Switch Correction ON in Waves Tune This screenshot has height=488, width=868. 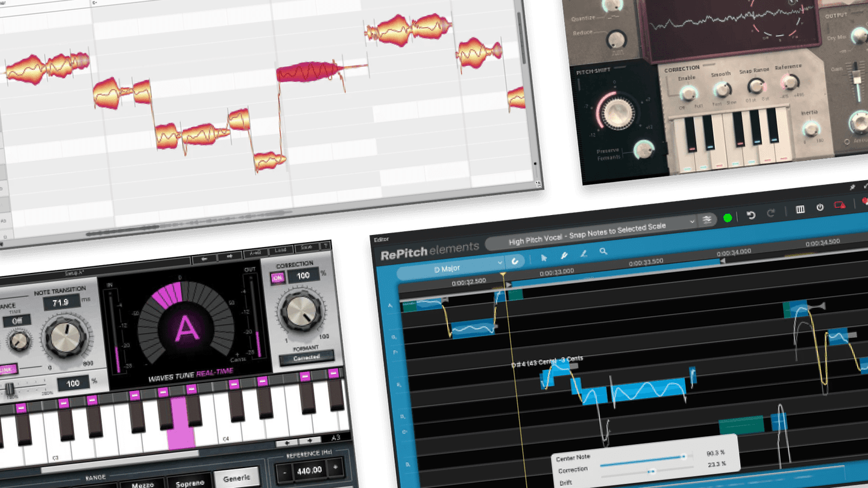(x=277, y=277)
